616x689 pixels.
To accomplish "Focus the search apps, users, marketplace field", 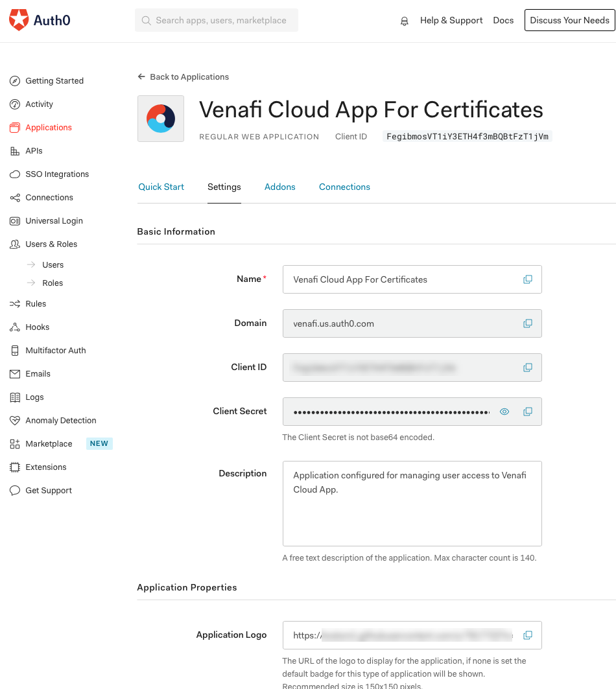I will pyautogui.click(x=217, y=20).
